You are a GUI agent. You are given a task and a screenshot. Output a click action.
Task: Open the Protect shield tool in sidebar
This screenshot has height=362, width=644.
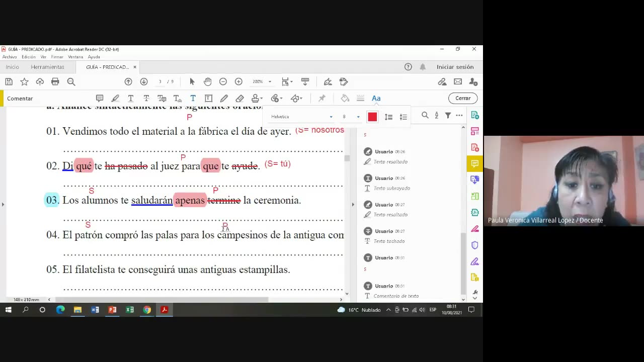point(474,245)
